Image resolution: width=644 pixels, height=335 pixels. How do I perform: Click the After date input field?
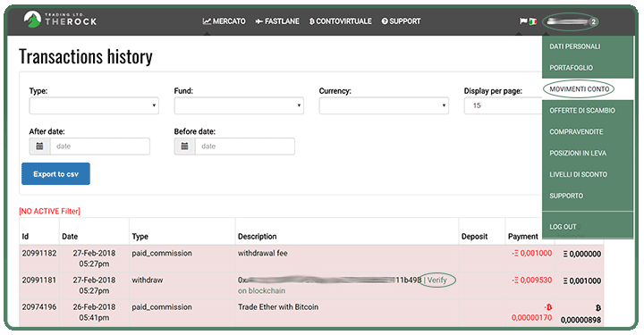[x=100, y=147]
